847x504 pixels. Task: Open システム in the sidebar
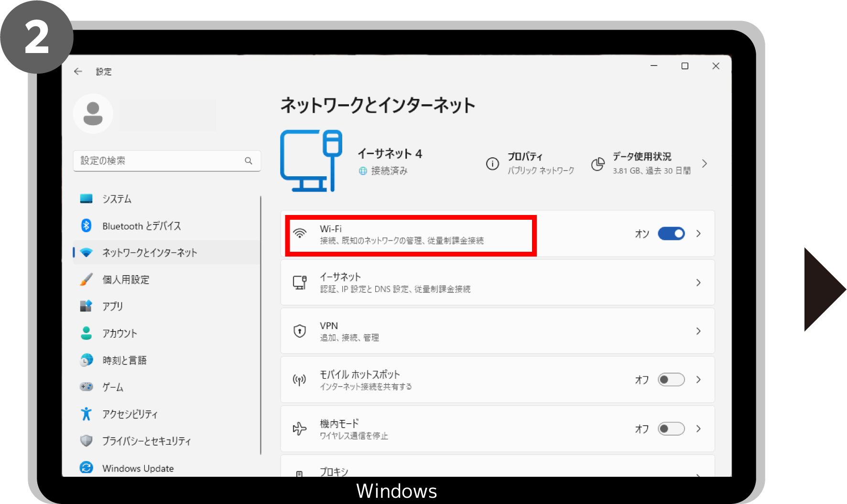[117, 199]
